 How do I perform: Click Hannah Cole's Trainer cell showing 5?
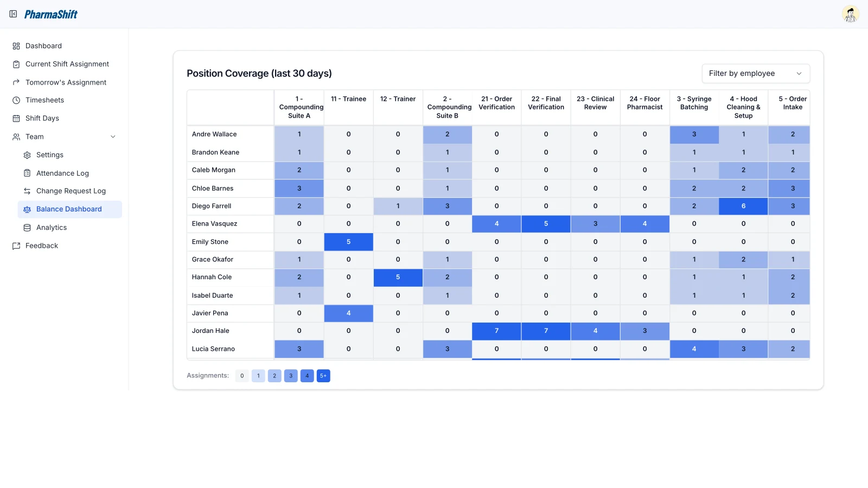pos(398,277)
